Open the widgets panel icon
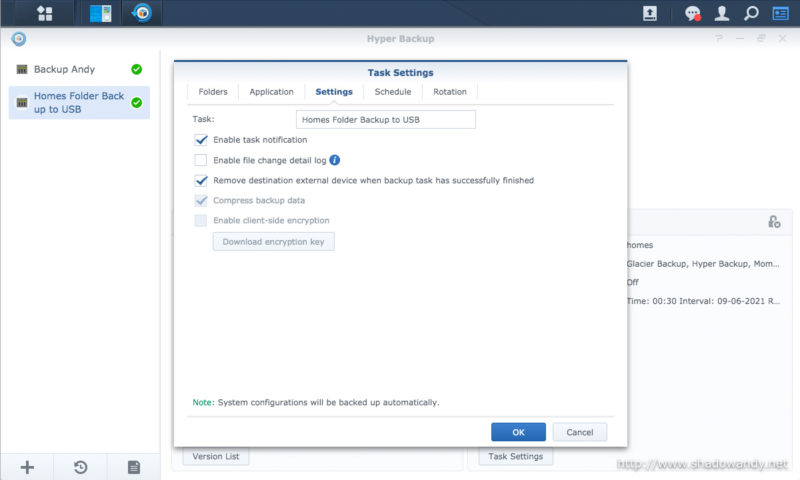Screen dimensions: 800x480 (x=780, y=13)
